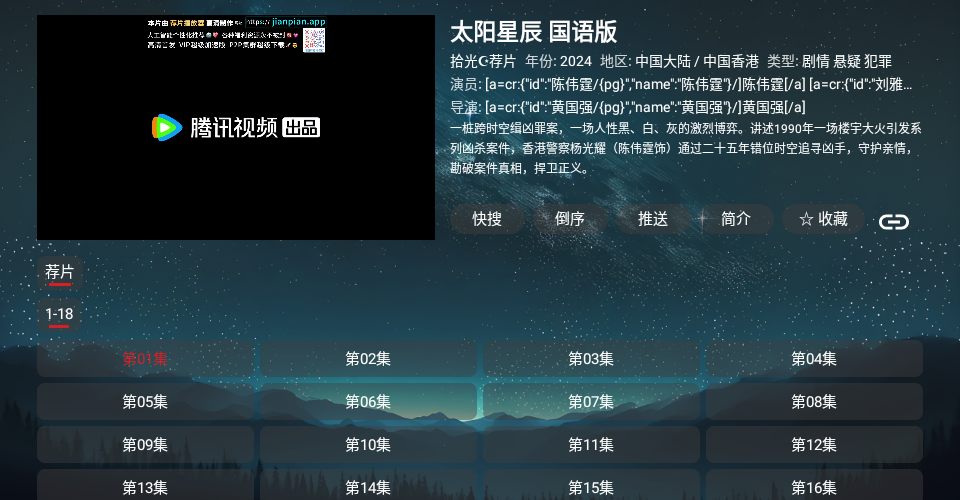Expand the 简介 synopsis
Viewport: 960px width, 500px height.
click(736, 219)
